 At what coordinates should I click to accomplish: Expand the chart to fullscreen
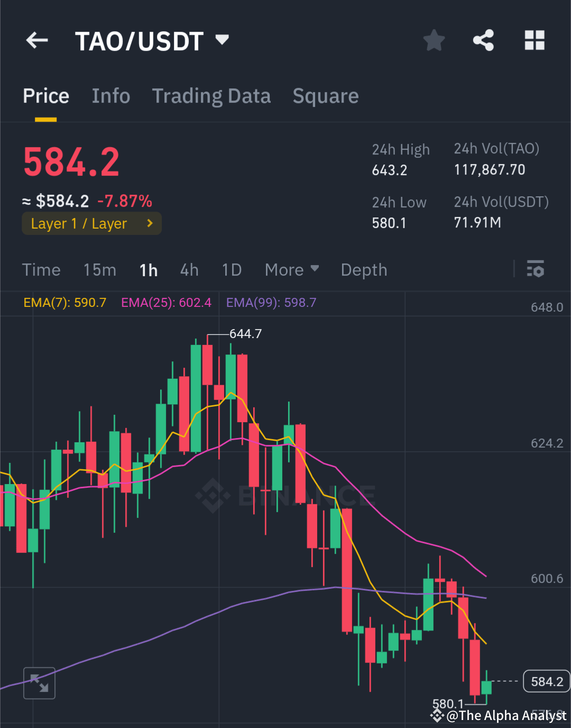tap(39, 683)
